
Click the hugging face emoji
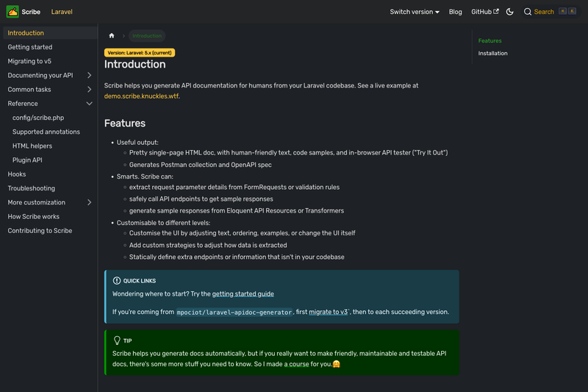click(x=337, y=364)
